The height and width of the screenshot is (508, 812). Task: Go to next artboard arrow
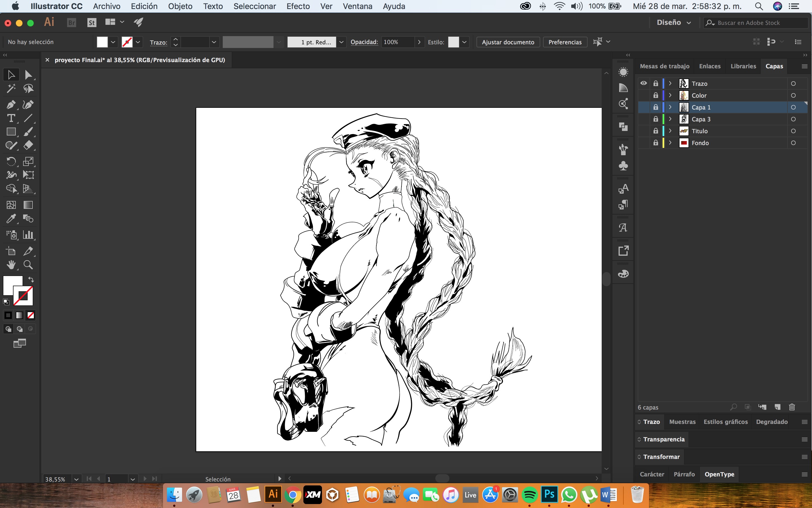click(145, 479)
